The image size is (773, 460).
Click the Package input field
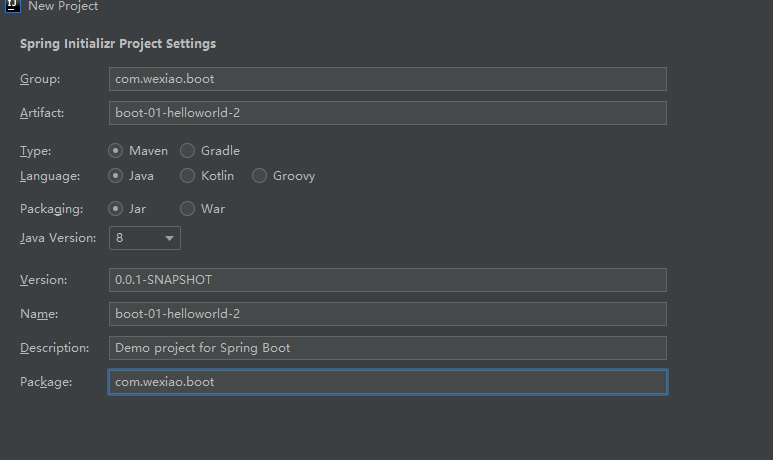tap(387, 382)
